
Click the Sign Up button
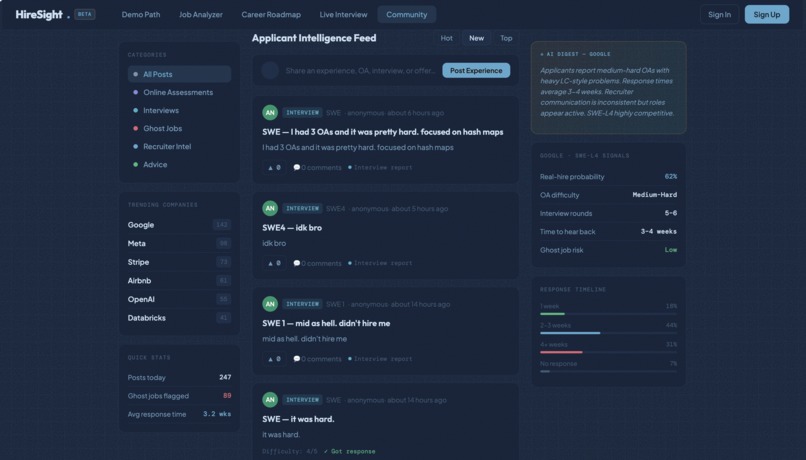(x=766, y=14)
